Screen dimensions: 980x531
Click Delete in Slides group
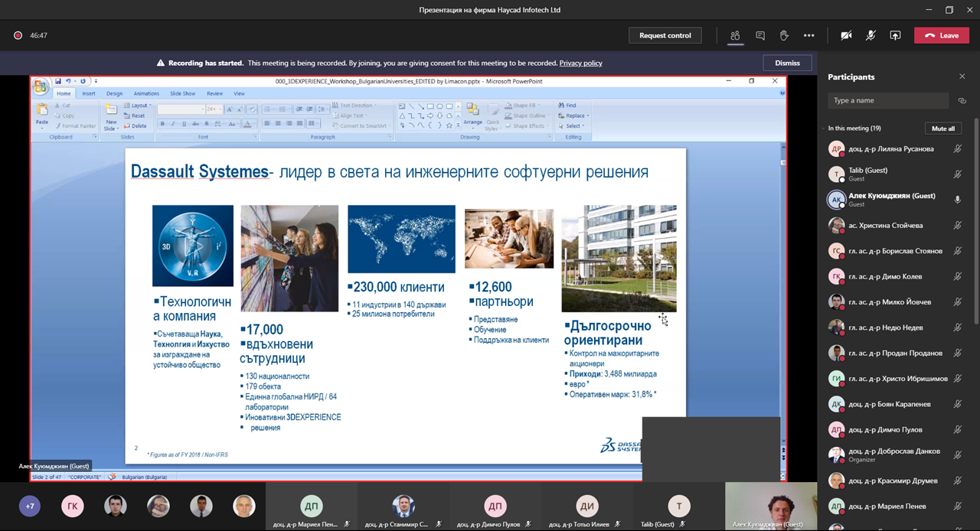pyautogui.click(x=136, y=125)
